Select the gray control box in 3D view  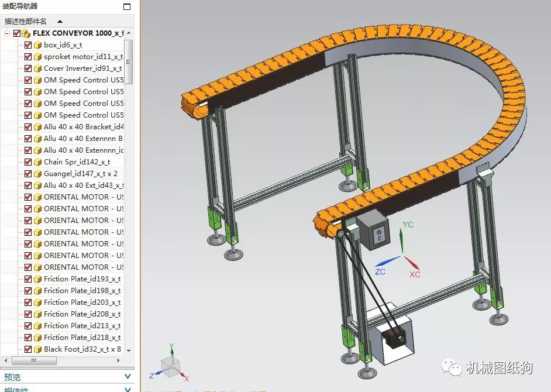coord(374,231)
